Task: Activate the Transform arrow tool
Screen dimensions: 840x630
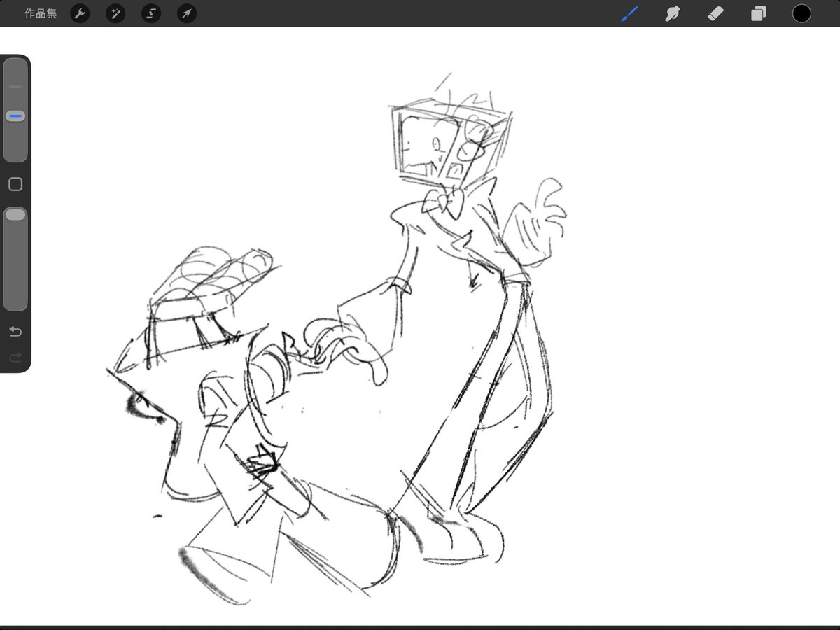Action: [187, 13]
